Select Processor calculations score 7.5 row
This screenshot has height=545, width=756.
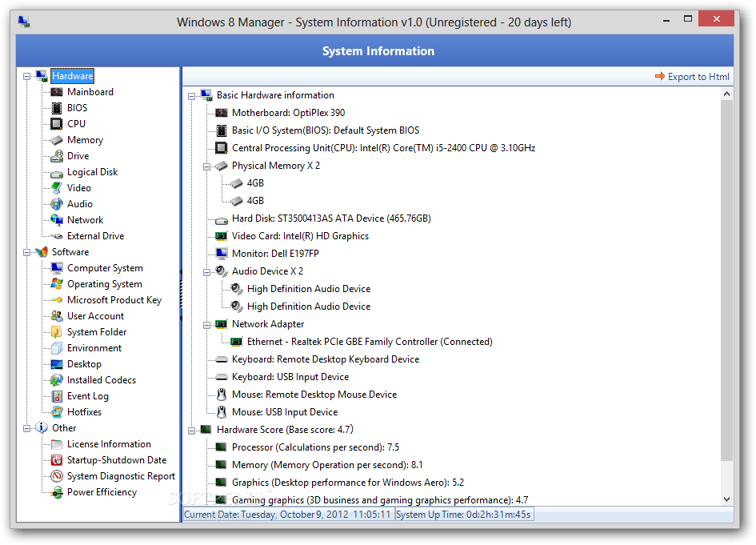point(315,447)
